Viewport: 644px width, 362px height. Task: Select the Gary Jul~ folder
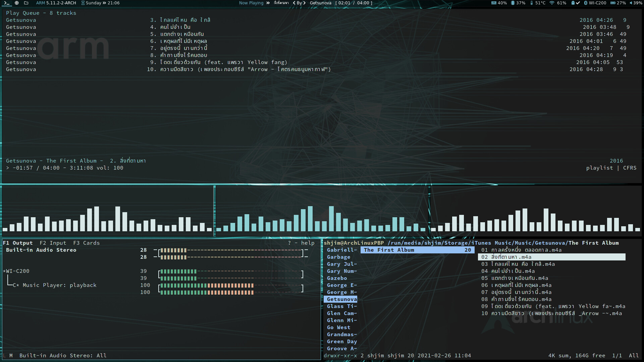[342, 264]
